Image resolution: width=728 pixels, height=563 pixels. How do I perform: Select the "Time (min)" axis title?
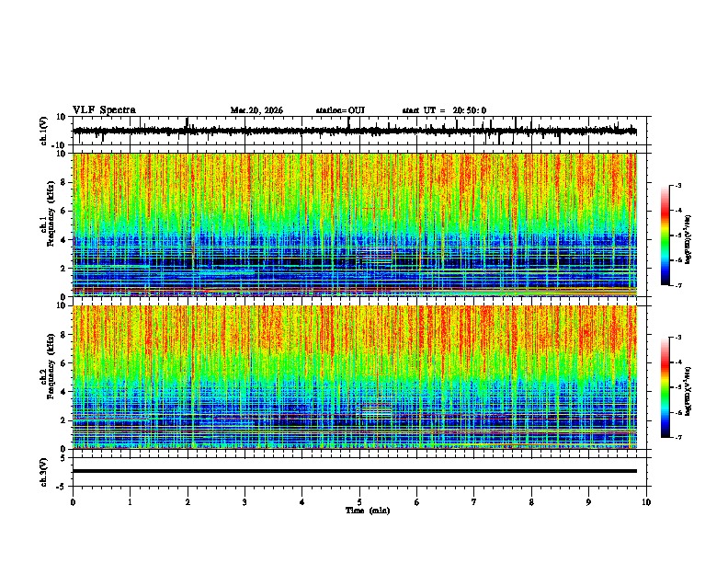point(368,511)
